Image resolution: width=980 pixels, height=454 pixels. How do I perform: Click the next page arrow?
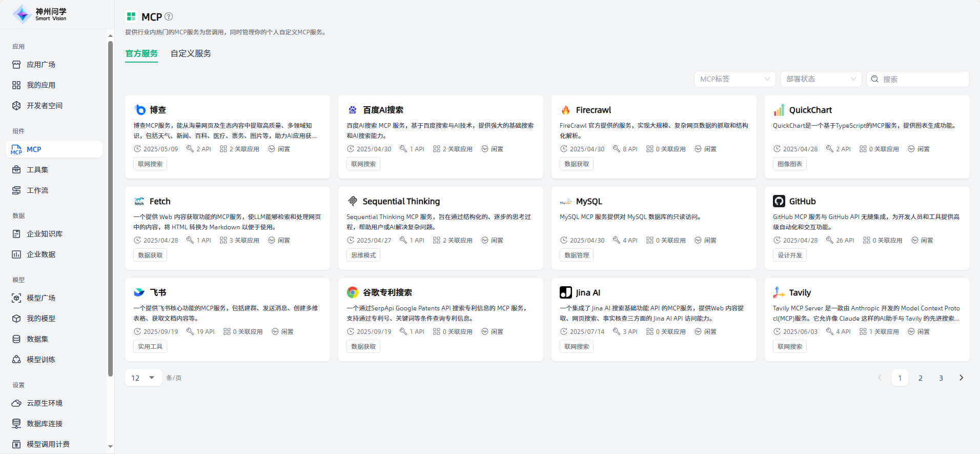[961, 378]
